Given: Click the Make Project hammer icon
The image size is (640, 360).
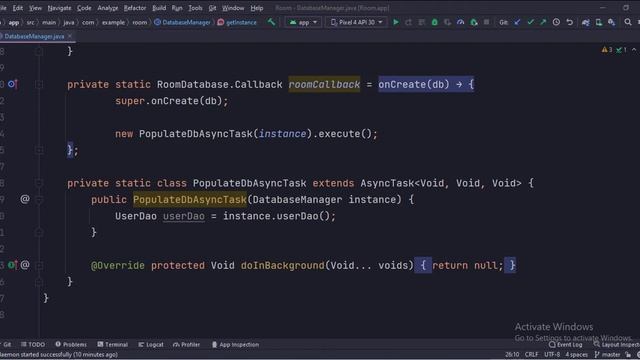Looking at the screenshot, I should pos(271,22).
